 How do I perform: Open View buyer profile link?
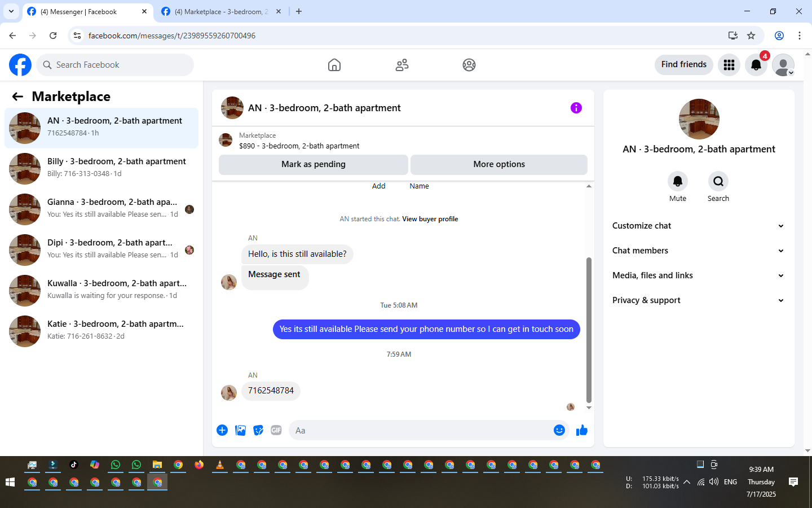coord(430,219)
